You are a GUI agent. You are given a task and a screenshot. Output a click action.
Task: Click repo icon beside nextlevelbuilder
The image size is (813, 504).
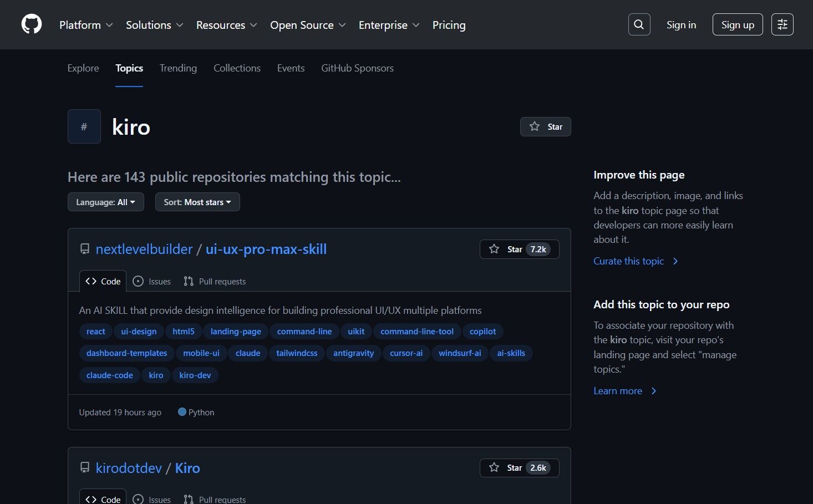click(85, 249)
